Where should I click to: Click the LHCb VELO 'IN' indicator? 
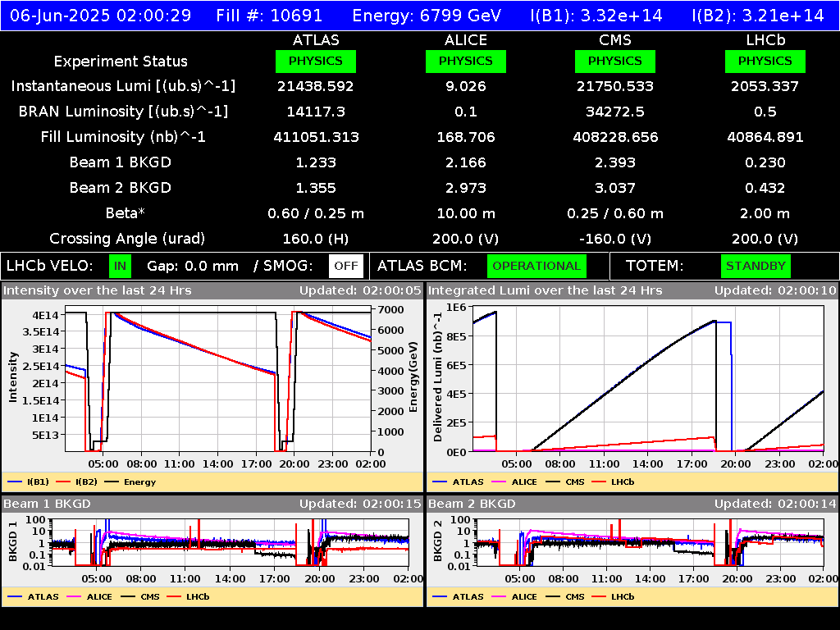(x=120, y=266)
